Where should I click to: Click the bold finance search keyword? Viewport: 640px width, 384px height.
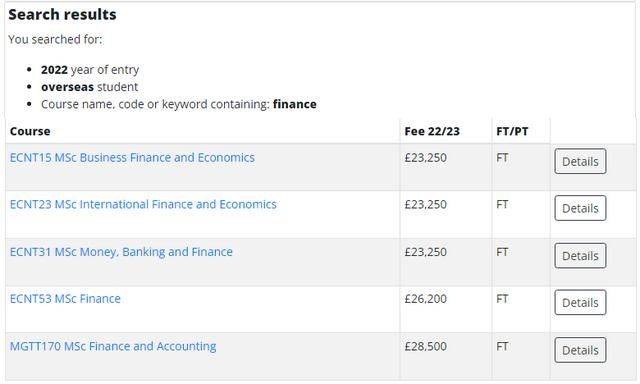point(295,104)
